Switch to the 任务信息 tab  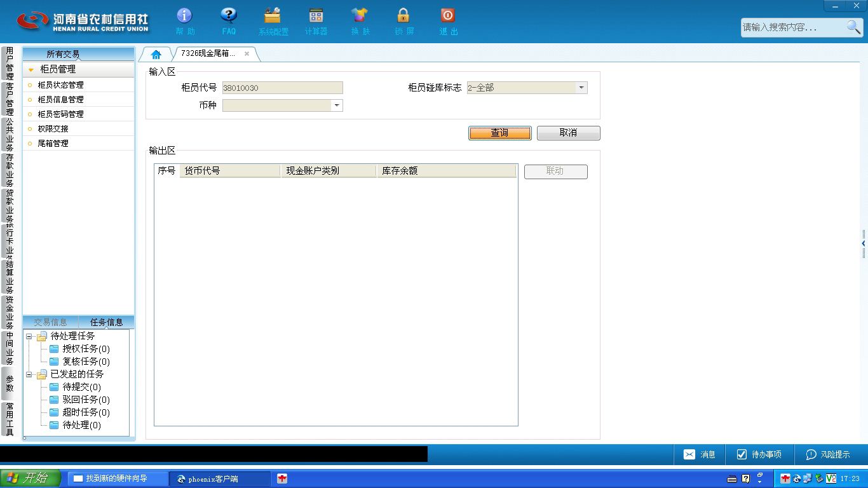(x=106, y=322)
